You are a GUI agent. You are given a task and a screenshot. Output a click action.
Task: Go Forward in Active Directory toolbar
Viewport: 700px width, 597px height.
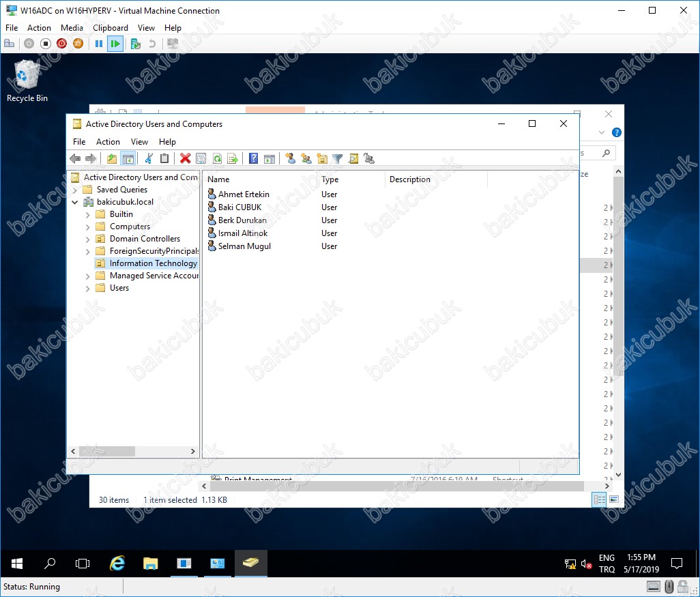(91, 158)
